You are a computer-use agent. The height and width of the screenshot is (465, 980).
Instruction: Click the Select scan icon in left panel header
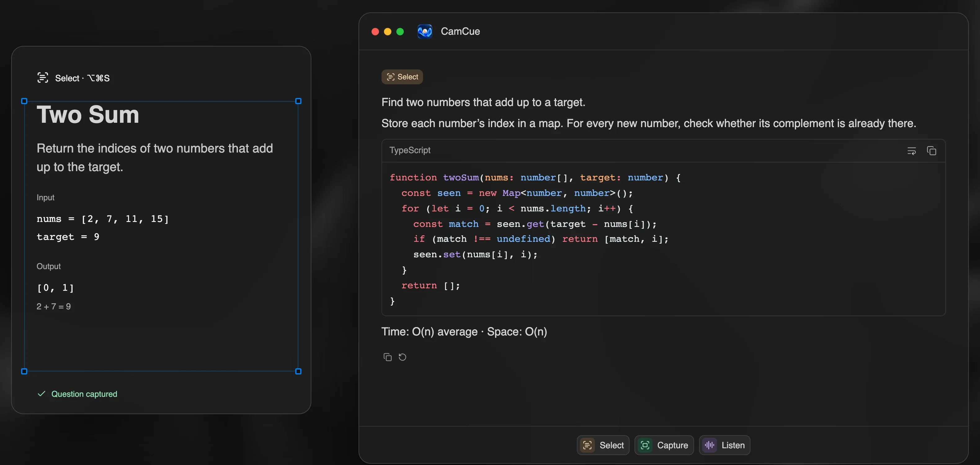tap(42, 77)
